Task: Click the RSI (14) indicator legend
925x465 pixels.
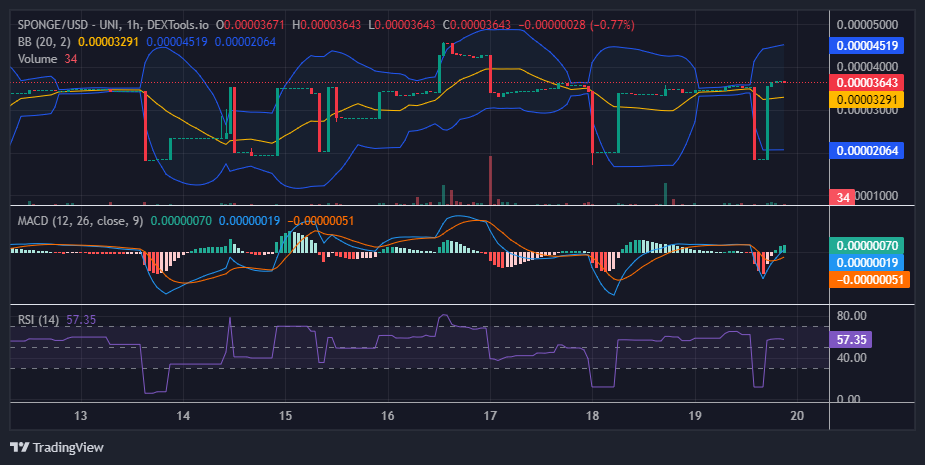Action: coord(38,320)
